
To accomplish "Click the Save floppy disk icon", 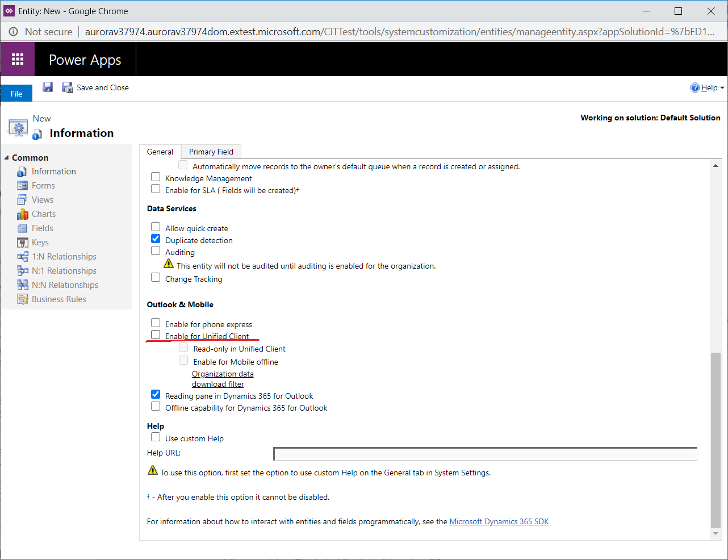I will click(48, 87).
